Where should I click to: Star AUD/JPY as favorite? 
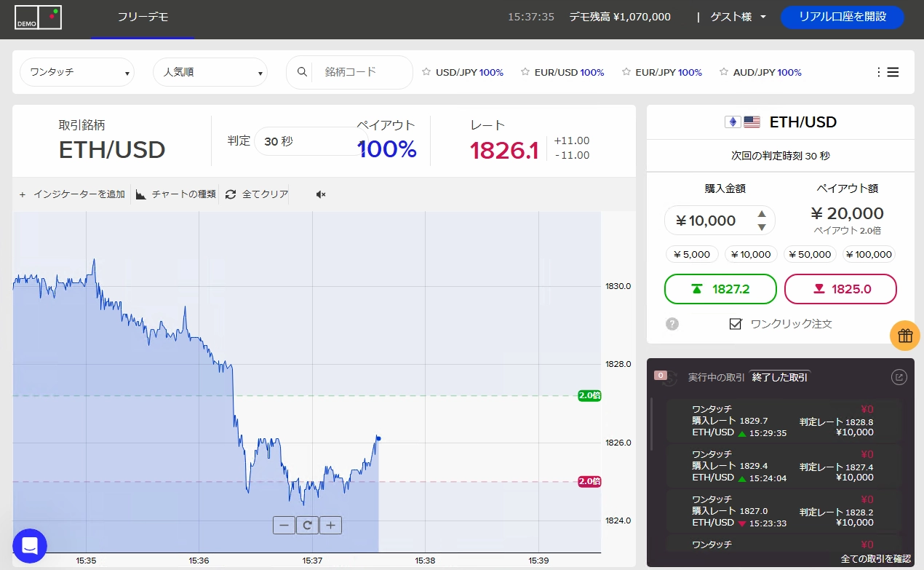(x=724, y=72)
